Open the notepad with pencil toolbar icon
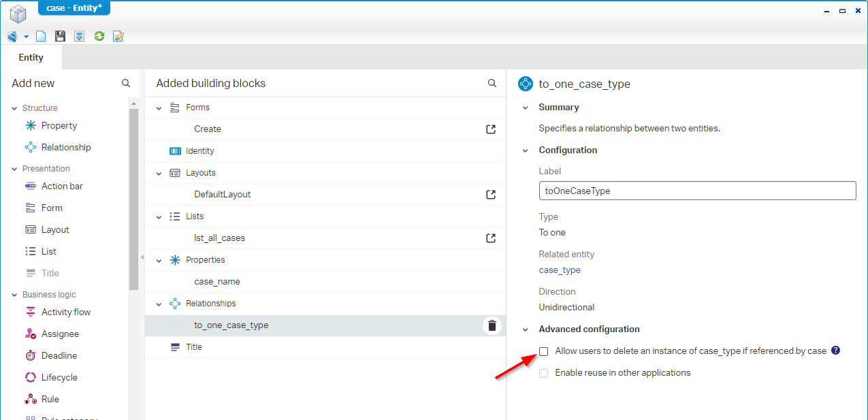Image resolution: width=868 pixels, height=420 pixels. (x=118, y=36)
